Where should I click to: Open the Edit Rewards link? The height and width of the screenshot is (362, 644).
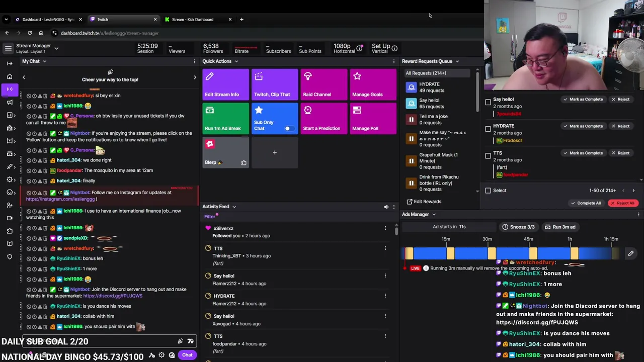424,202
